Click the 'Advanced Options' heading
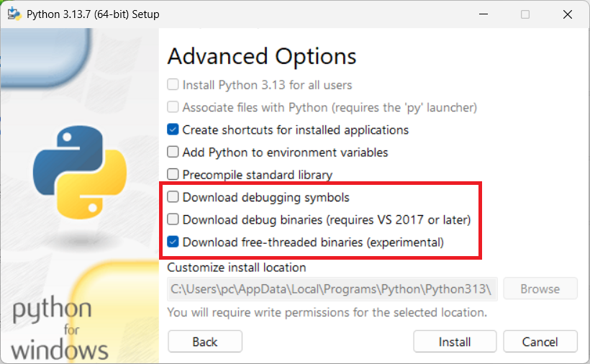The width and height of the screenshot is (590, 364). coord(262,56)
